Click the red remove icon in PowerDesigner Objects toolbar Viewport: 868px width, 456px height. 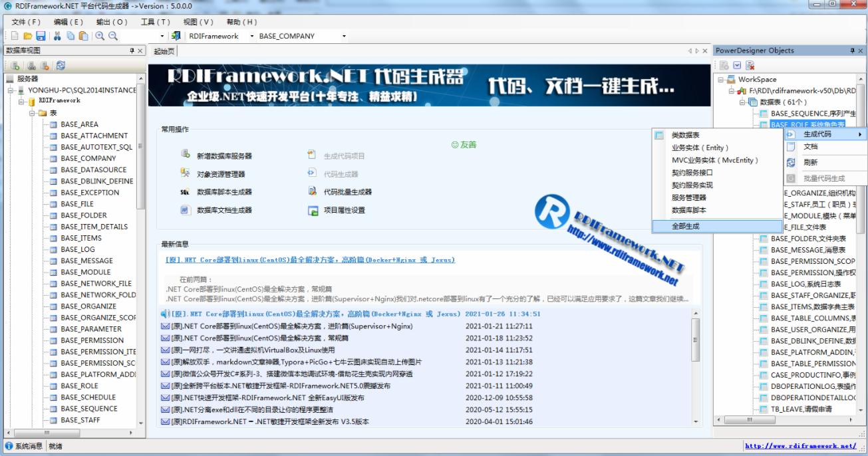pyautogui.click(x=750, y=65)
